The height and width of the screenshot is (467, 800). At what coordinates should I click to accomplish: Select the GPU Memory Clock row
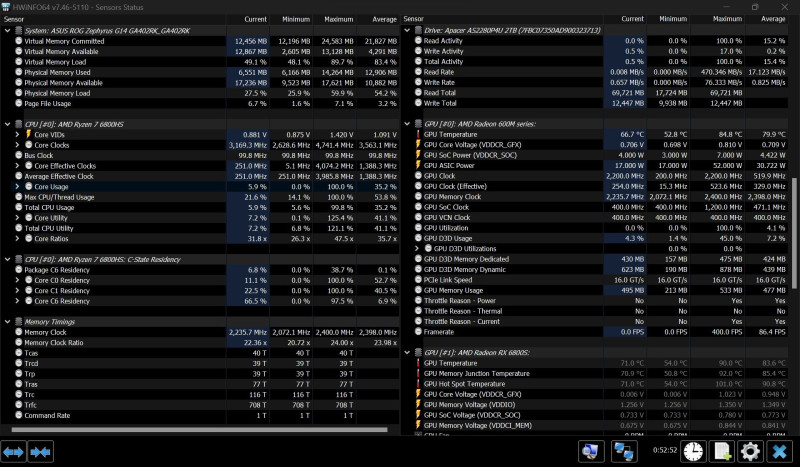click(595, 196)
